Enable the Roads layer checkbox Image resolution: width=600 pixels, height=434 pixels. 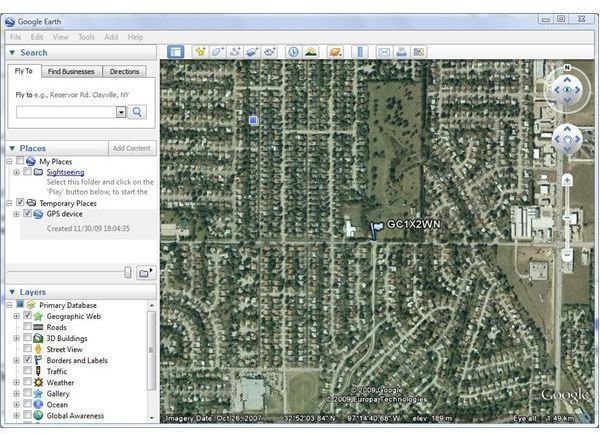tap(27, 326)
